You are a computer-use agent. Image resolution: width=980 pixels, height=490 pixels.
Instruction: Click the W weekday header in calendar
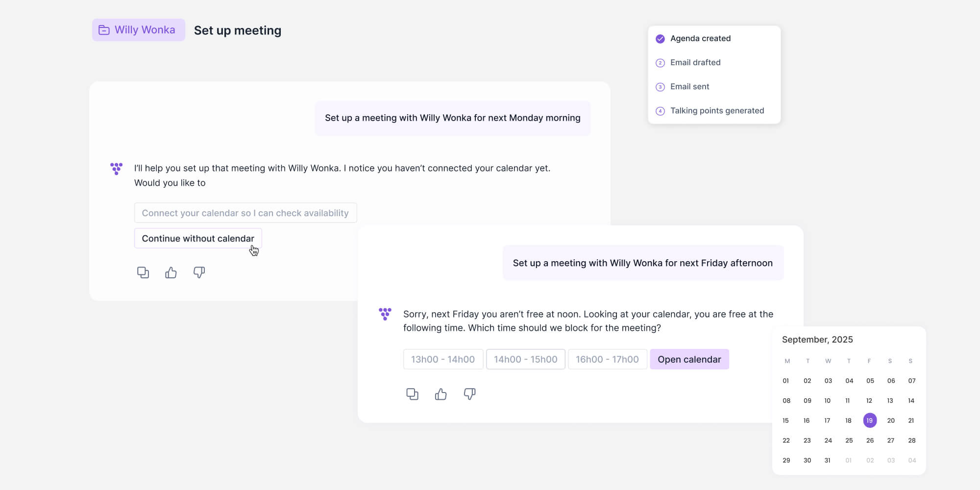tap(828, 361)
